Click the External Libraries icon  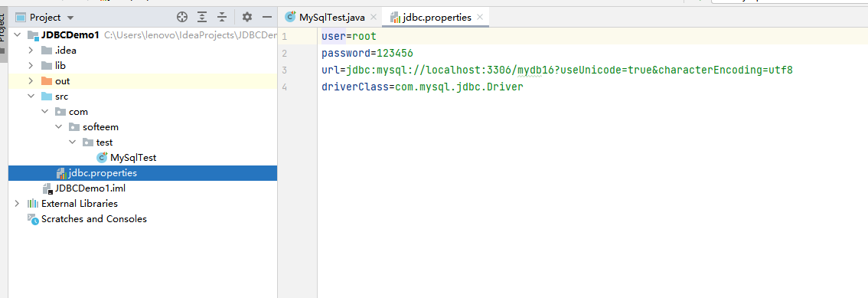click(x=33, y=203)
